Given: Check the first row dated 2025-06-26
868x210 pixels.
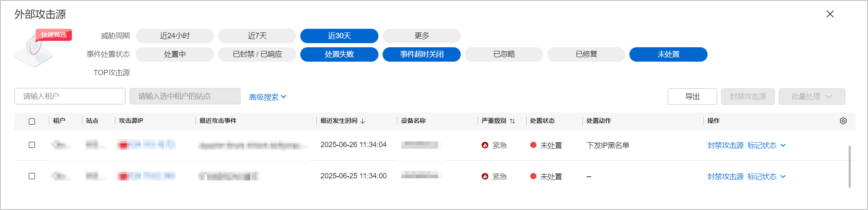Looking at the screenshot, I should (32, 145).
